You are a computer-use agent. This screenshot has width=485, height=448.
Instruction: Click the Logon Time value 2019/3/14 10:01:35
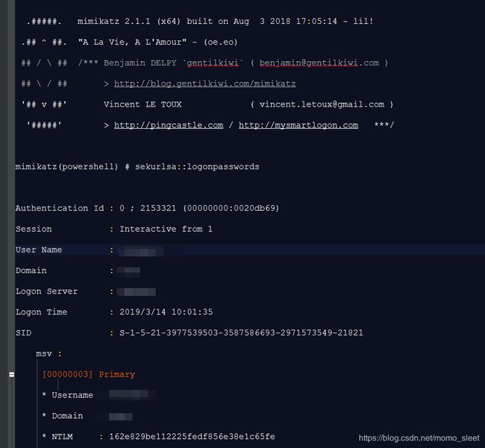pos(166,312)
